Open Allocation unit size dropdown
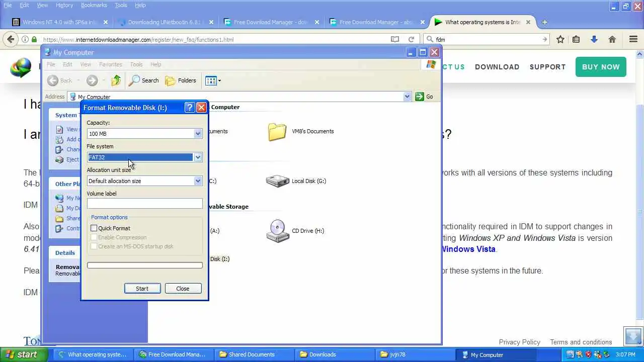Screen dimensions: 644x362 (198, 181)
